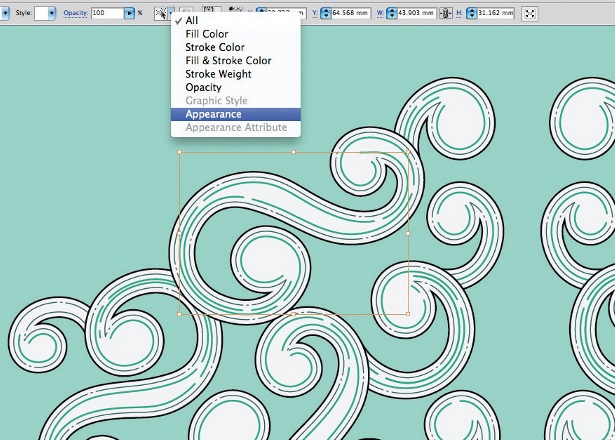Click the Transform icon right of height field

530,14
